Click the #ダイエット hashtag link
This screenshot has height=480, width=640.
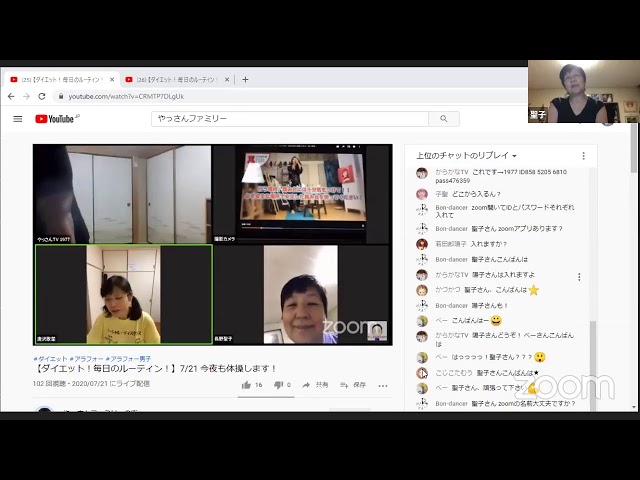point(50,359)
